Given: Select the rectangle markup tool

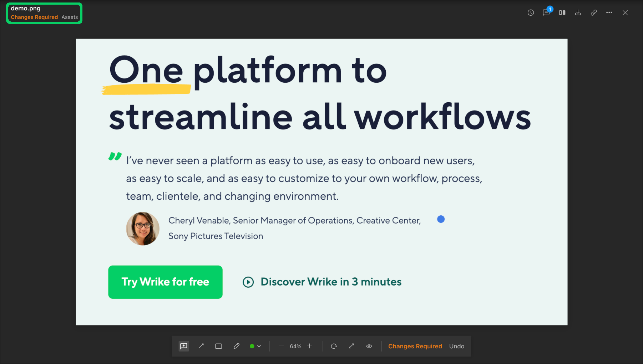Looking at the screenshot, I should 219,346.
